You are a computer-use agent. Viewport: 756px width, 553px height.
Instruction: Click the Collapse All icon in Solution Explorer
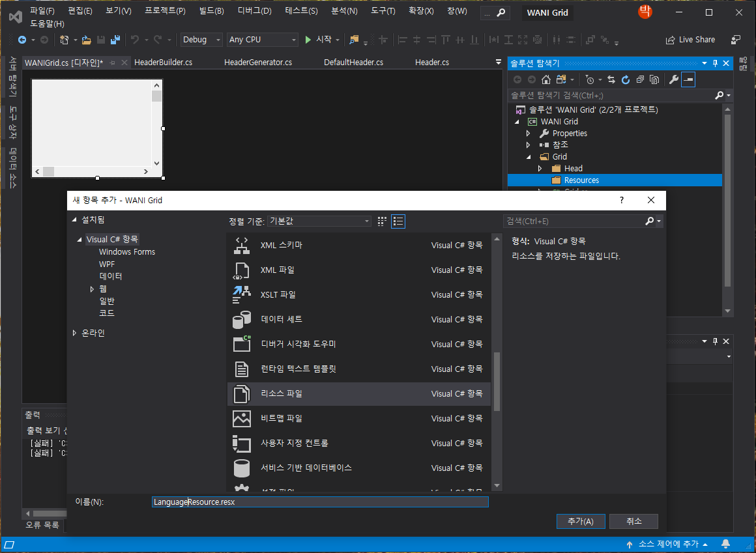640,79
